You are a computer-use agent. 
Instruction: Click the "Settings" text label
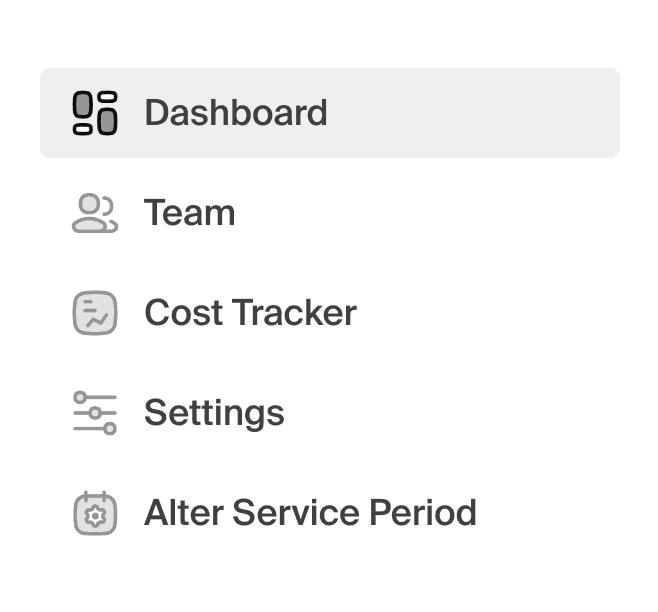(215, 413)
